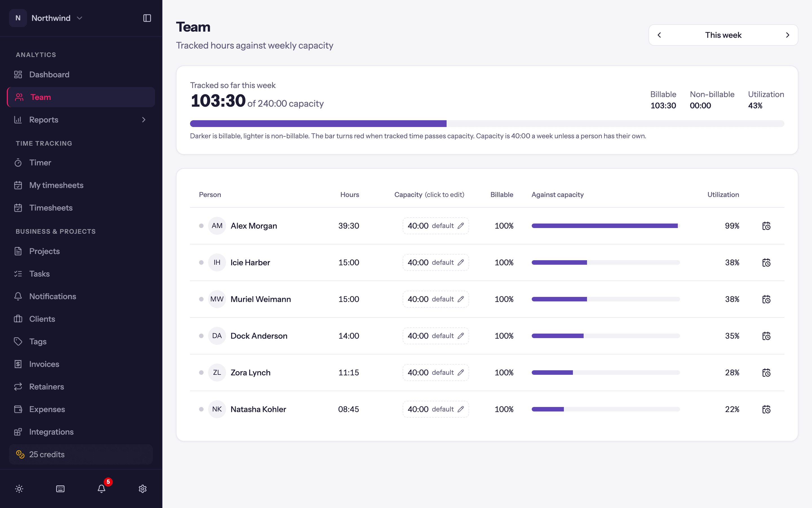812x508 pixels.
Task: Open Dock Anderson's timesheet calendar icon
Action: [766, 336]
